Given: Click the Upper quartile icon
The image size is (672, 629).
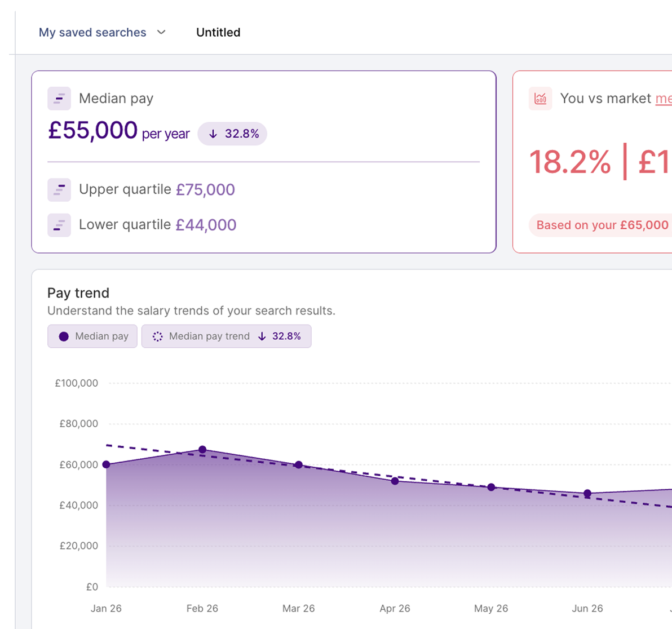Looking at the screenshot, I should (59, 190).
